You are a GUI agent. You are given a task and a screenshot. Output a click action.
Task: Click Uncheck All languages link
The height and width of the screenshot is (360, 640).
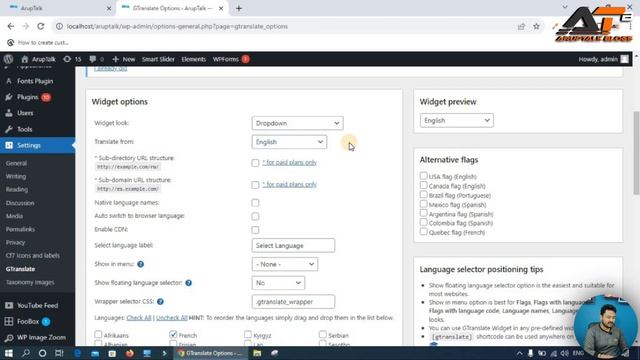point(171,318)
